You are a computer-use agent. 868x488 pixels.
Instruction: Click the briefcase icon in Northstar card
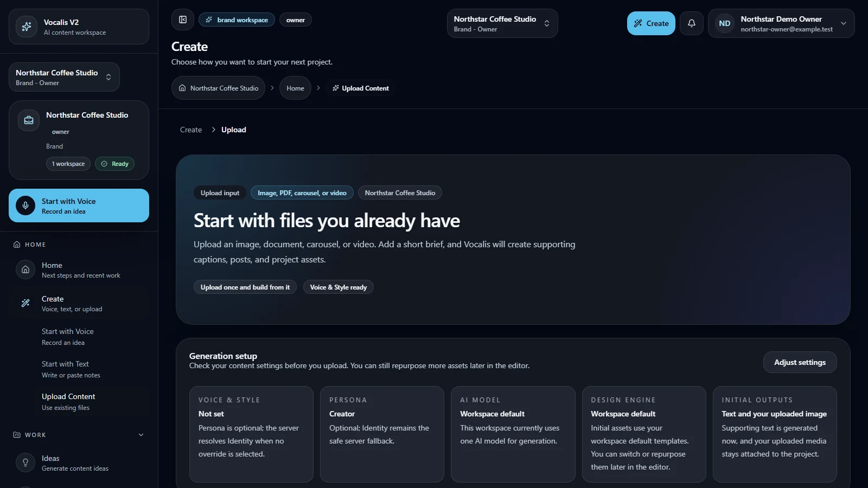[x=29, y=120]
